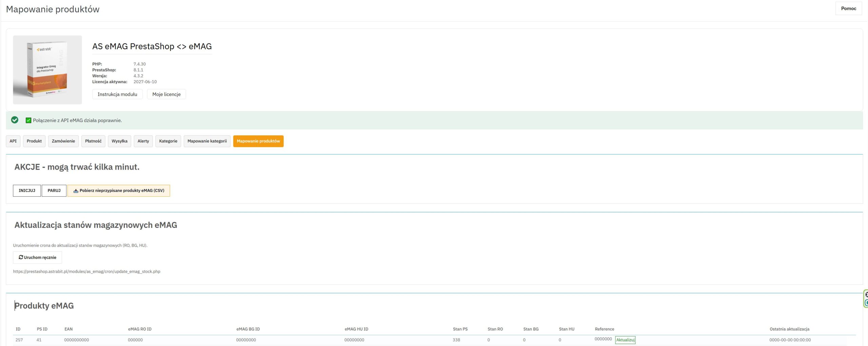Click the PARUJ button
868x346 pixels.
(54, 191)
